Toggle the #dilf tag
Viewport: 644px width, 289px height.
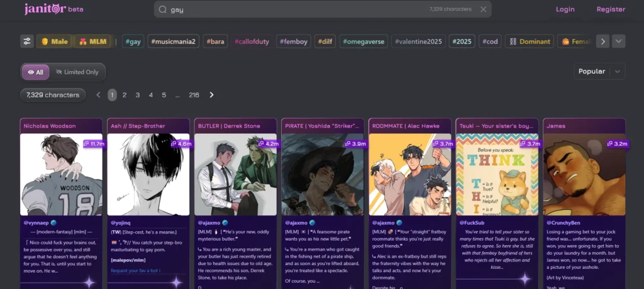[325, 41]
